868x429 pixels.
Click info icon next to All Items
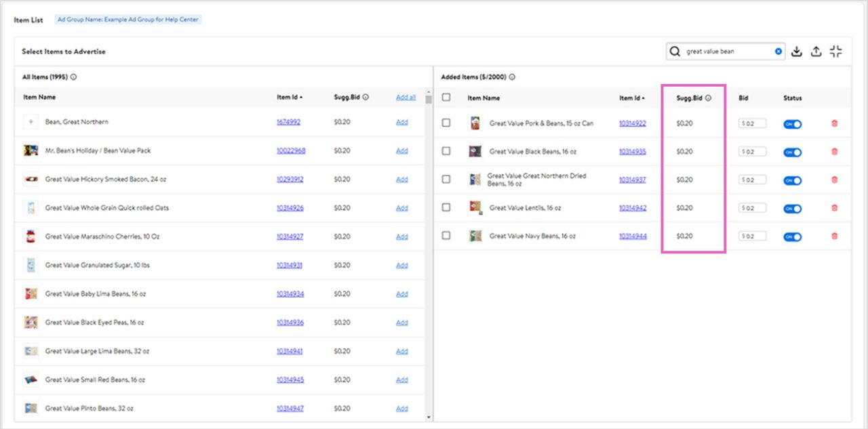click(73, 77)
